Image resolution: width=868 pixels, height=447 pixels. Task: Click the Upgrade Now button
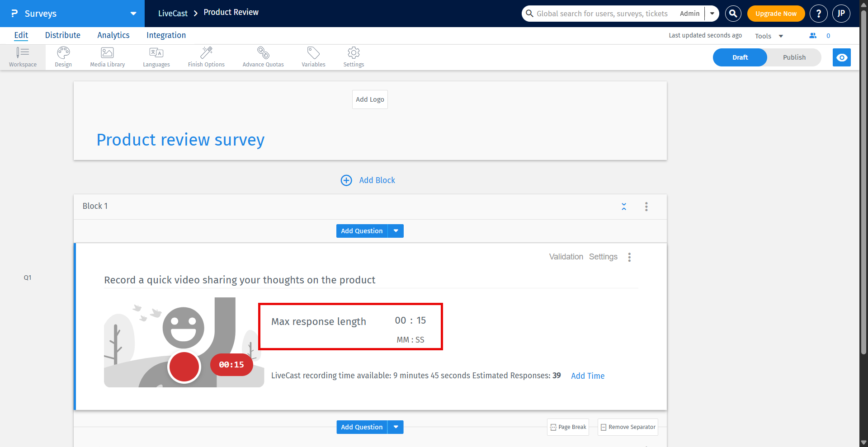(x=776, y=14)
